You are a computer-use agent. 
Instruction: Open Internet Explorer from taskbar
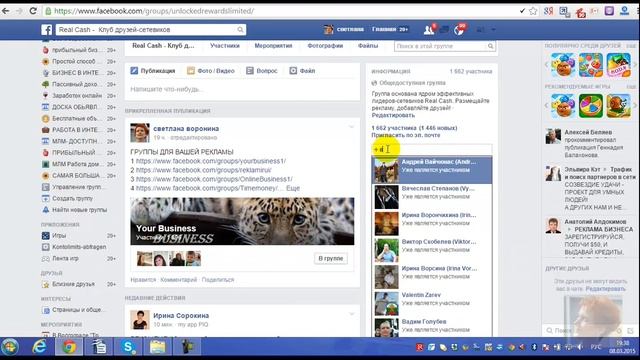(x=40, y=347)
